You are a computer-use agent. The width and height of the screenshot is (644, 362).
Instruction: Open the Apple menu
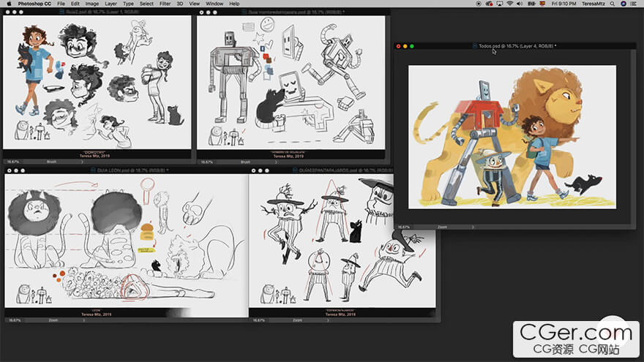click(x=8, y=4)
